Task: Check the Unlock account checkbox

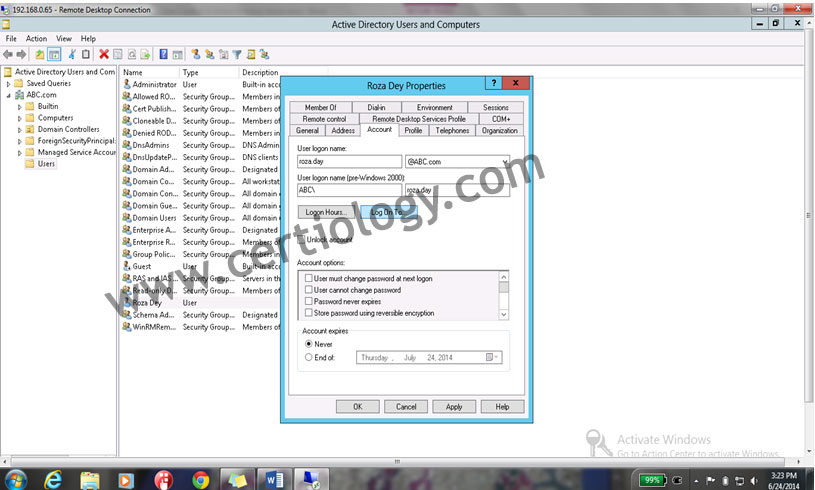Action: [301, 239]
